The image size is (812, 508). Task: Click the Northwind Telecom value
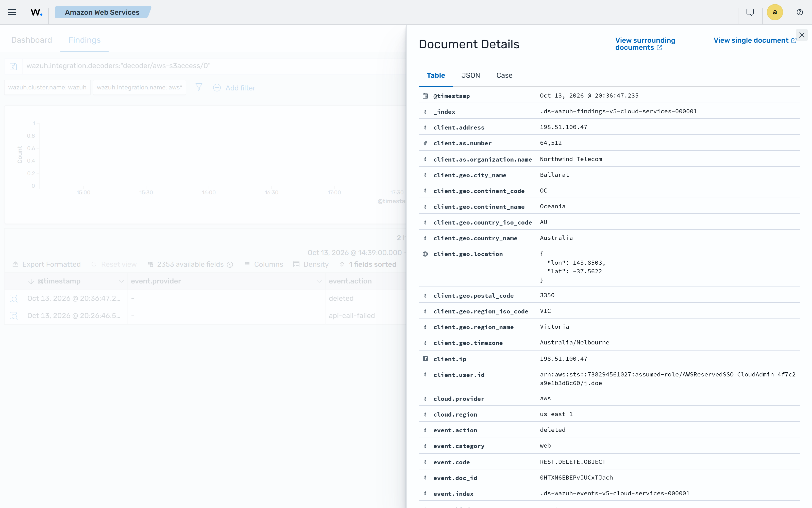(x=571, y=159)
